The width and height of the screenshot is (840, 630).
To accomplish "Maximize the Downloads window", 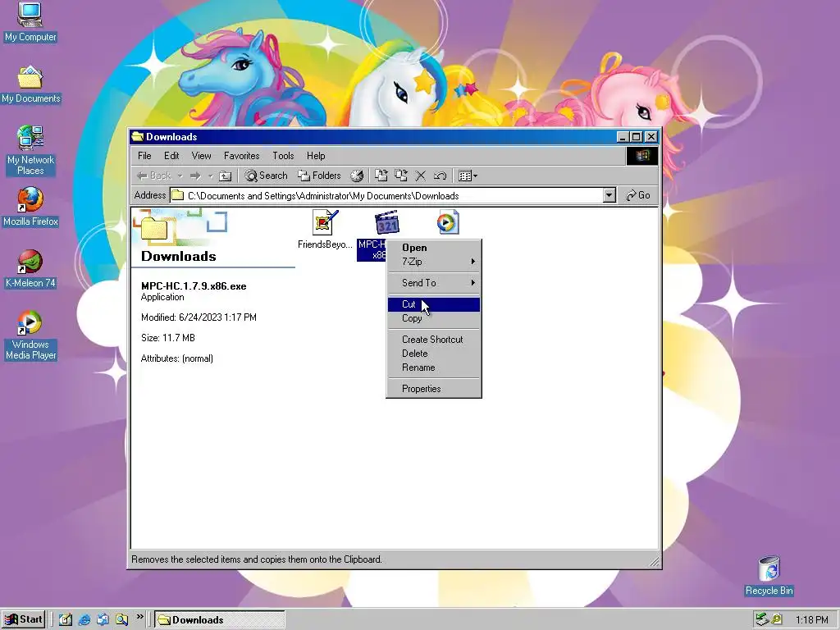I will point(637,137).
